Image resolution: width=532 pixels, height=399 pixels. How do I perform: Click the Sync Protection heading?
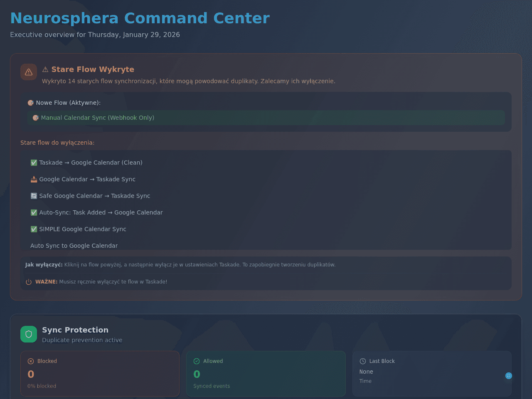pos(75,330)
